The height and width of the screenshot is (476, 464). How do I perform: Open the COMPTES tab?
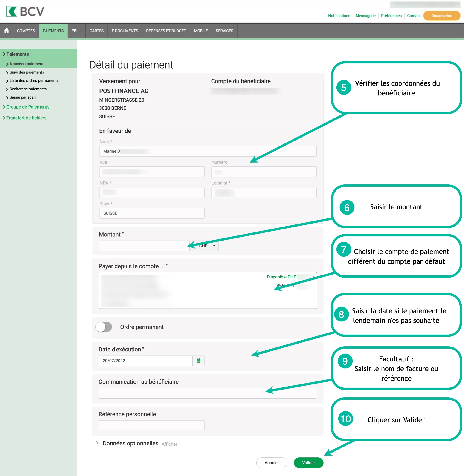(x=26, y=31)
